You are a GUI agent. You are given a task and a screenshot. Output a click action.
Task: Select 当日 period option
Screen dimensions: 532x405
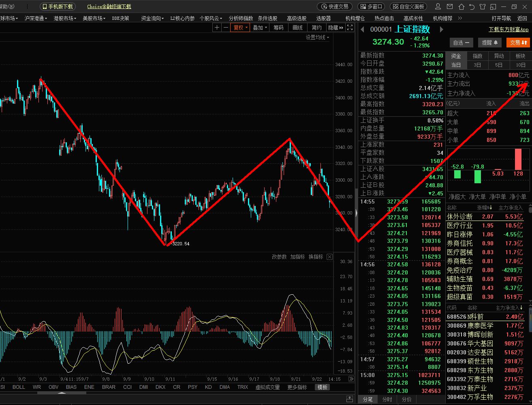(x=456, y=65)
